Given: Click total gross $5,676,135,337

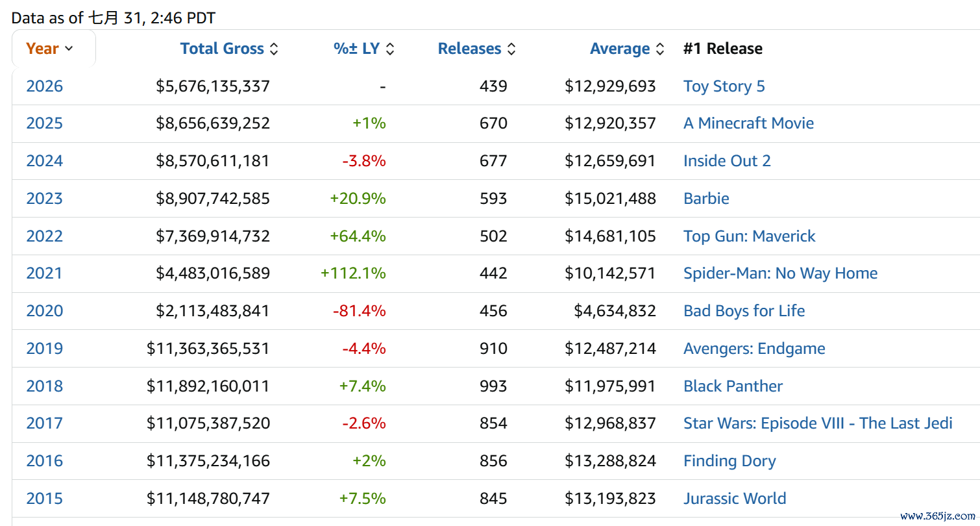Looking at the screenshot, I should pyautogui.click(x=213, y=86).
